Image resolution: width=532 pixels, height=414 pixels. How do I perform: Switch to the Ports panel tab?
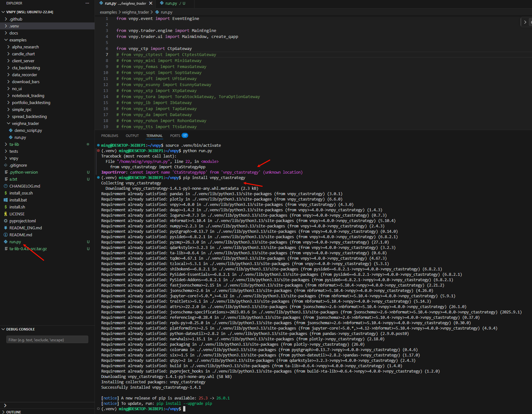pyautogui.click(x=175, y=136)
